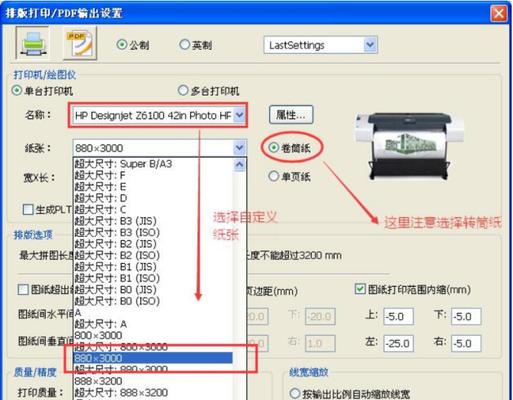Select the 公制 metric radio button
513x400 pixels.
[x=122, y=44]
